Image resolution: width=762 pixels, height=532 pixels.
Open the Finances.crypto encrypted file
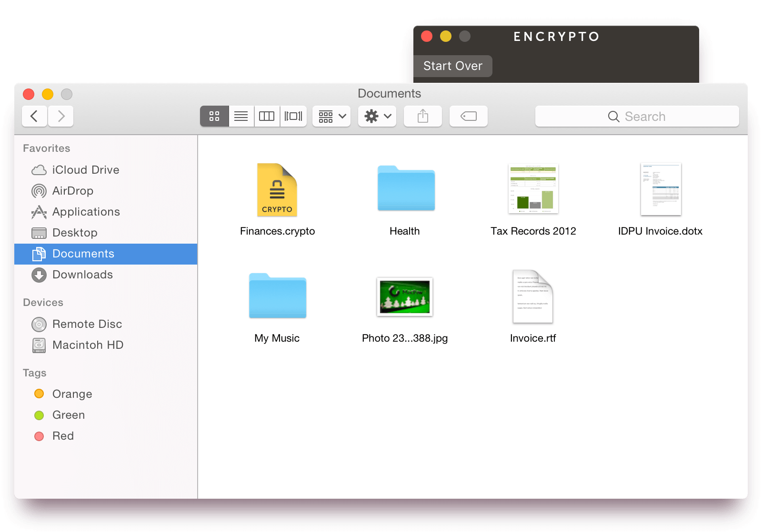(x=277, y=189)
